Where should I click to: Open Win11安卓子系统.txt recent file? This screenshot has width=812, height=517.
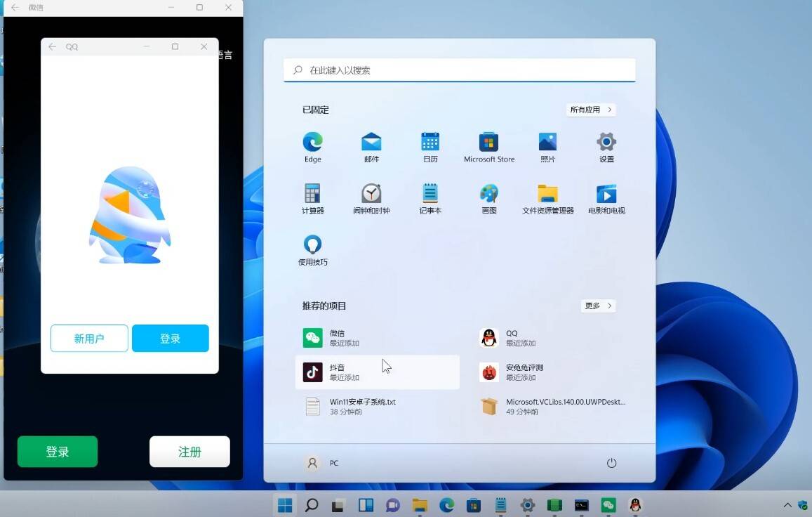coord(378,406)
